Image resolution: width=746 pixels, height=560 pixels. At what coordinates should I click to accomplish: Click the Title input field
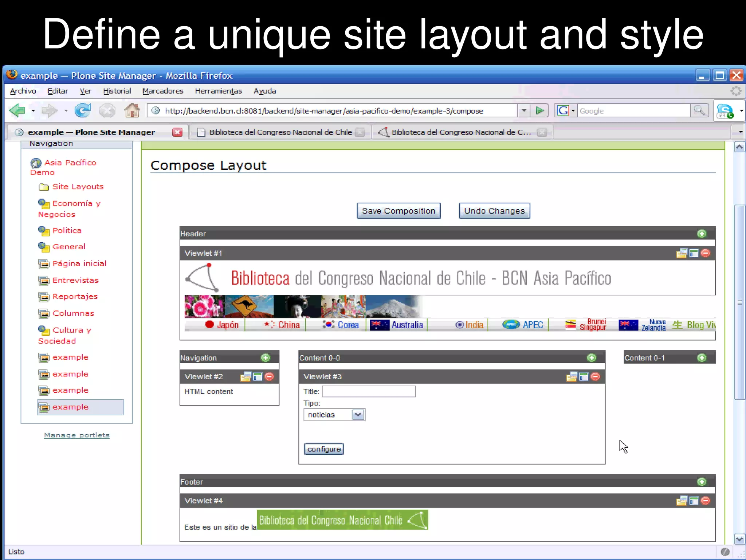[x=369, y=392]
